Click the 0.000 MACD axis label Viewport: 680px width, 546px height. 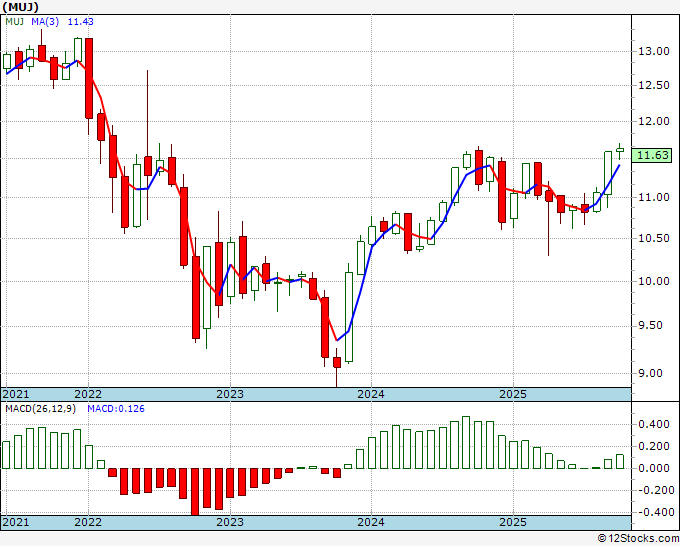[x=654, y=468]
